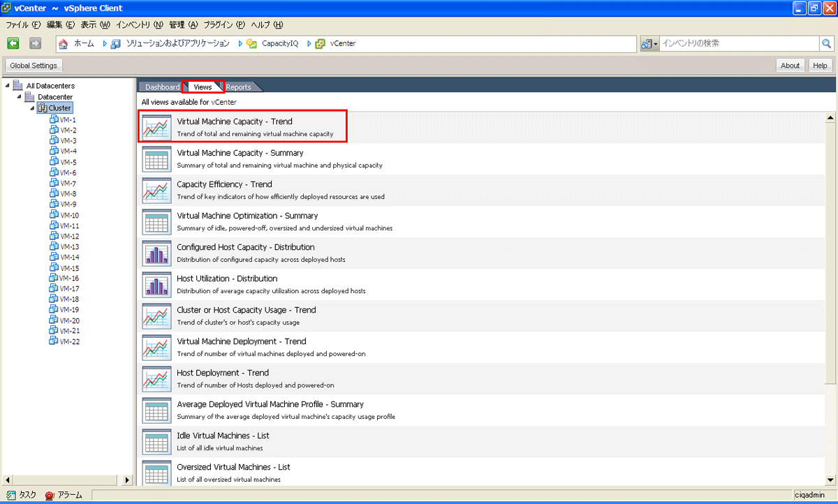Click the ciqadmin user name in status bar

809,495
